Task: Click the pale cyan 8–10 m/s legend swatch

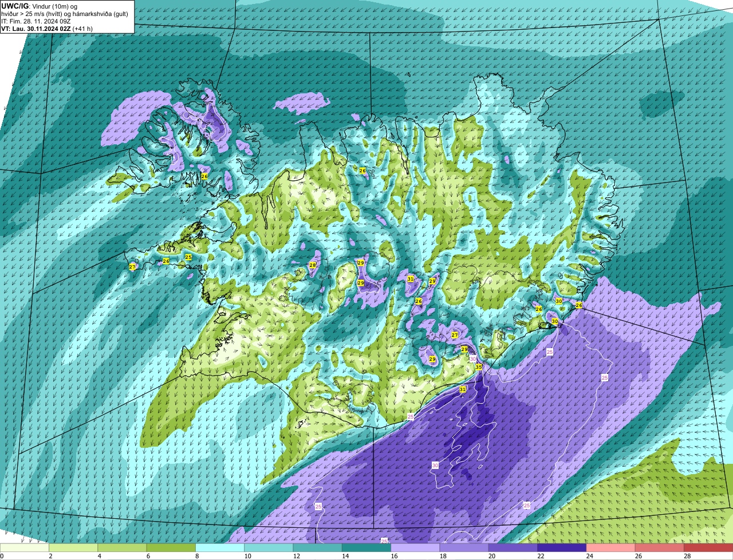Action: 220,547
